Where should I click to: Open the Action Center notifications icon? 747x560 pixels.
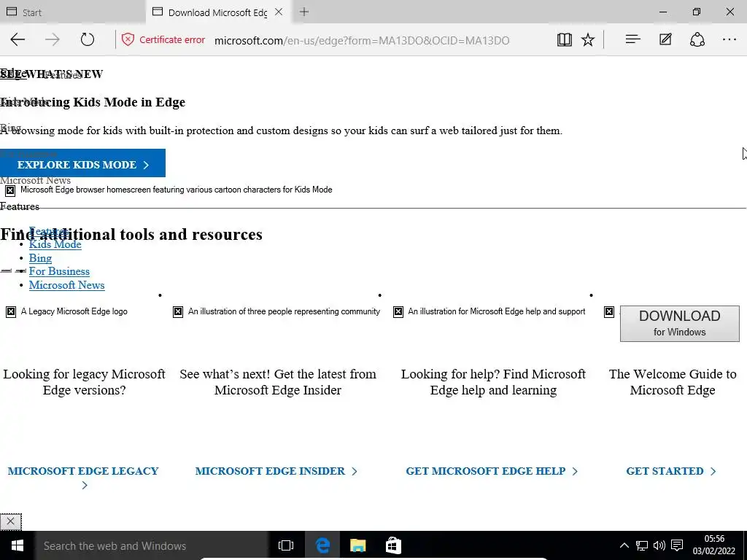coord(676,545)
